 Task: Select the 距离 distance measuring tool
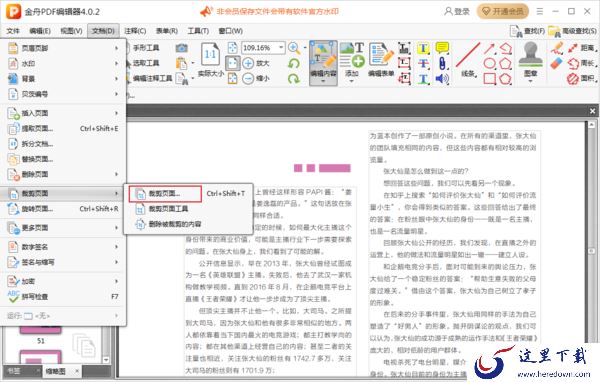(x=581, y=48)
